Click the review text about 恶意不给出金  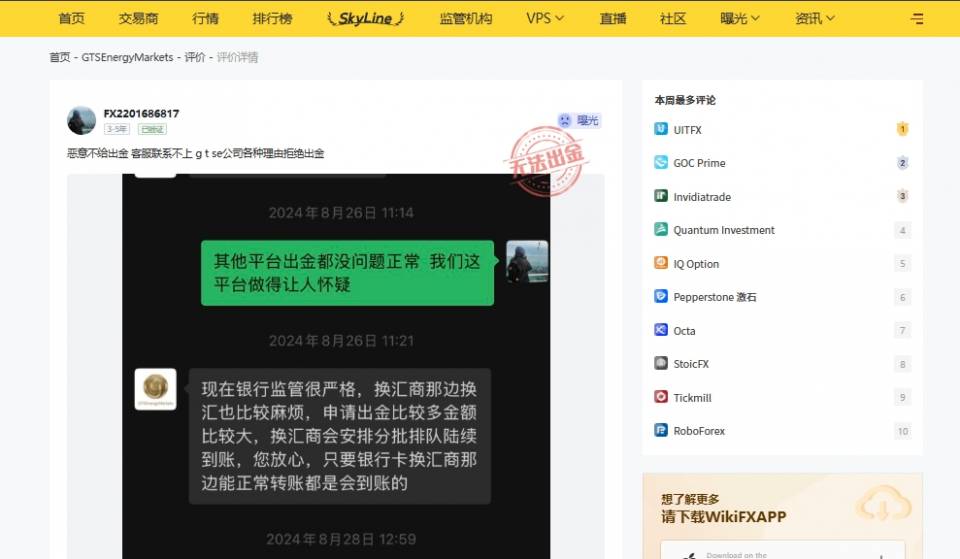pyautogui.click(x=195, y=153)
